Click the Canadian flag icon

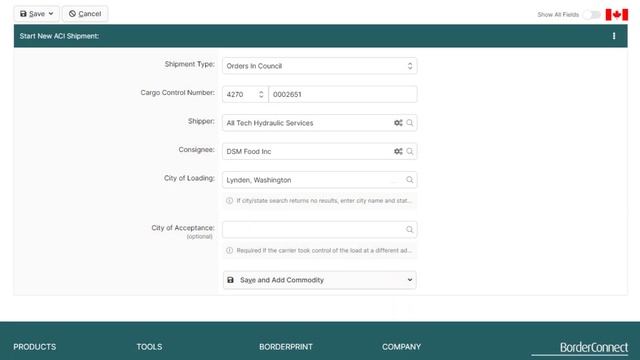click(617, 15)
